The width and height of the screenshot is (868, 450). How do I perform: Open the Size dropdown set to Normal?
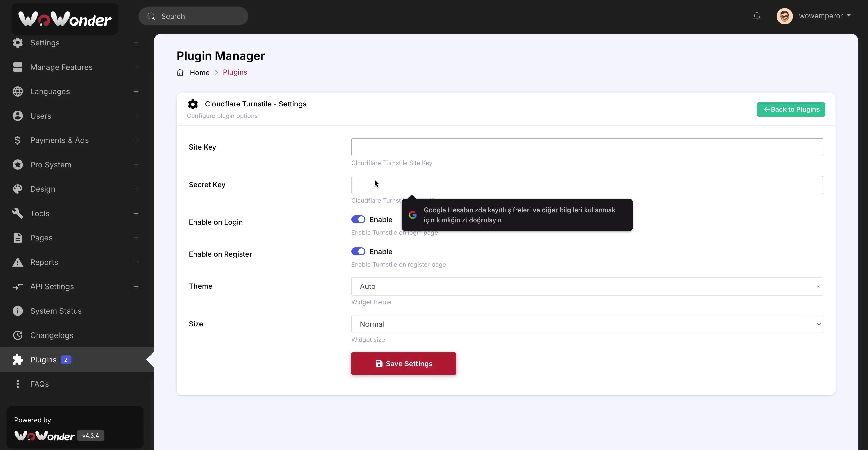pos(587,324)
